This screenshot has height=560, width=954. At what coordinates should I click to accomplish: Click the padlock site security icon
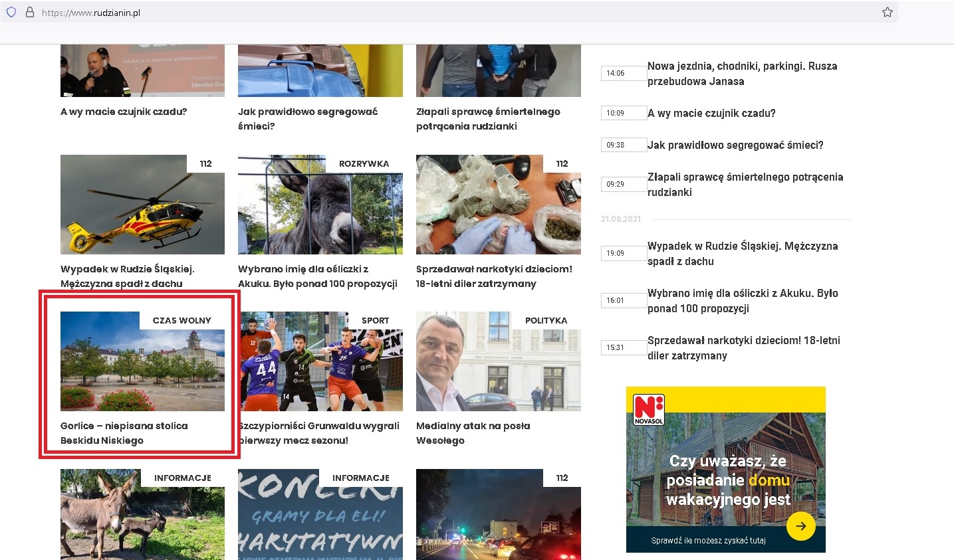click(x=29, y=12)
